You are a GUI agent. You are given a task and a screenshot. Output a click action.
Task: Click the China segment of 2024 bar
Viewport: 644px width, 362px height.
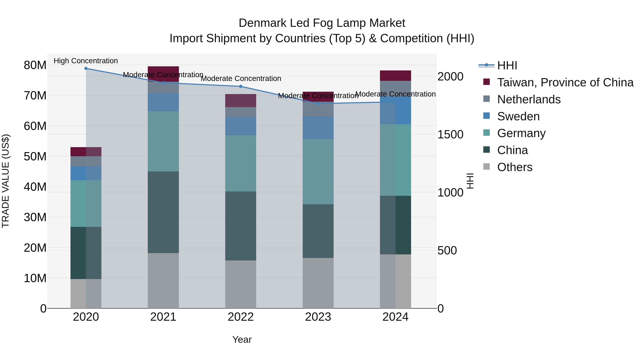coord(396,225)
